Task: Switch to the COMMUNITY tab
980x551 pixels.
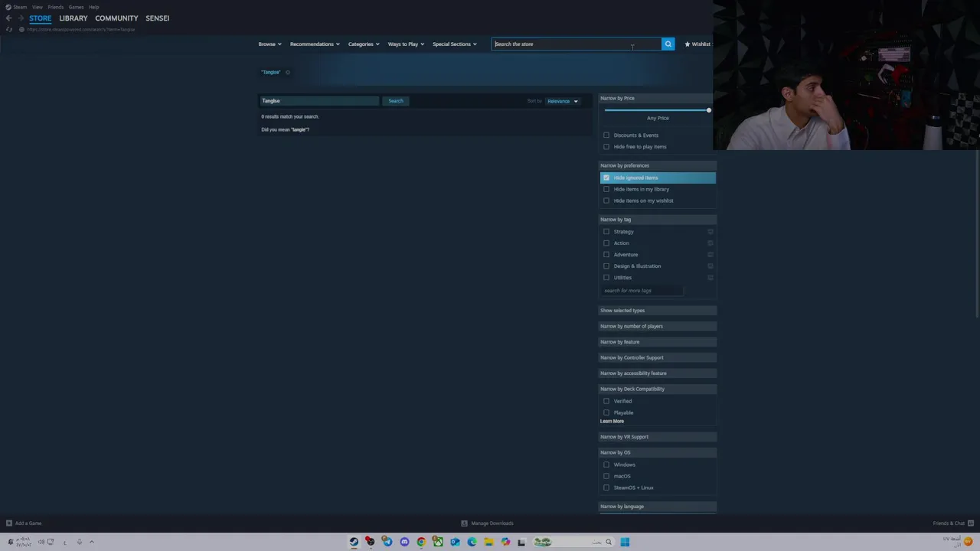Action: 116,18
